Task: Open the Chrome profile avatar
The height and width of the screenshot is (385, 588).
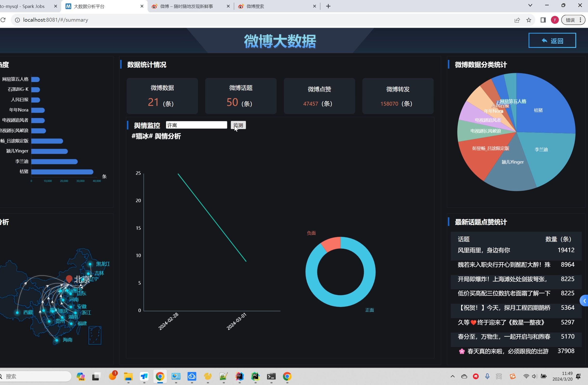Action: click(x=555, y=20)
